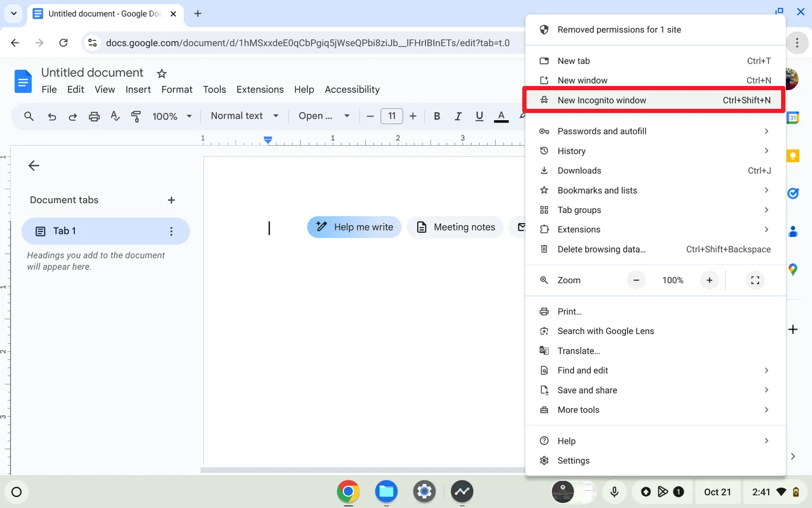Open Tab 1 options three-dot menu
The height and width of the screenshot is (508, 812).
pyautogui.click(x=171, y=231)
